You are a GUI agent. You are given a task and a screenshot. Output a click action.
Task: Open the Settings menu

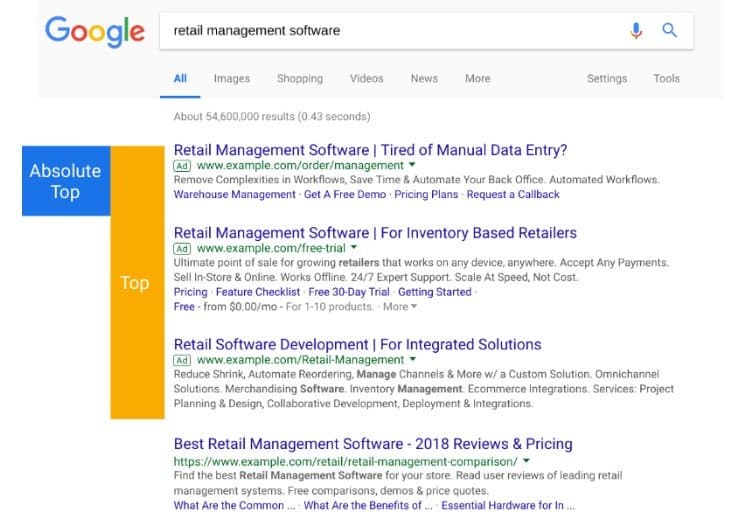pos(606,79)
